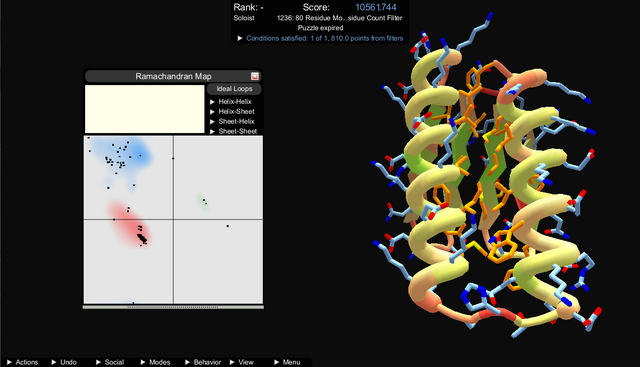Expand the Helix-Sheet loops list
The width and height of the screenshot is (640, 367).
click(232, 111)
